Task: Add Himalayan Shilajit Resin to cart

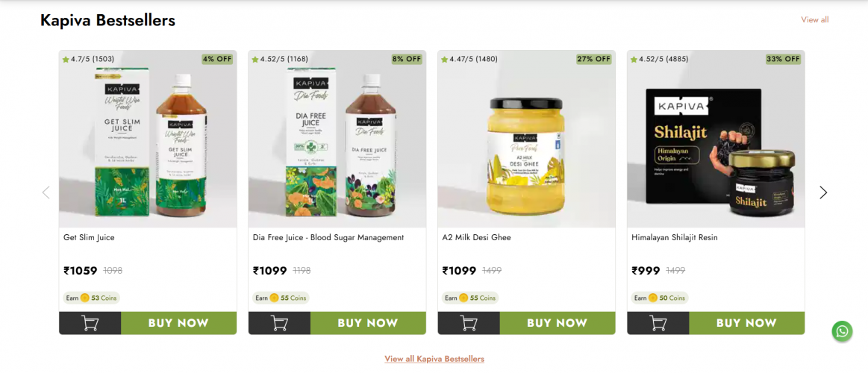Action: [658, 323]
